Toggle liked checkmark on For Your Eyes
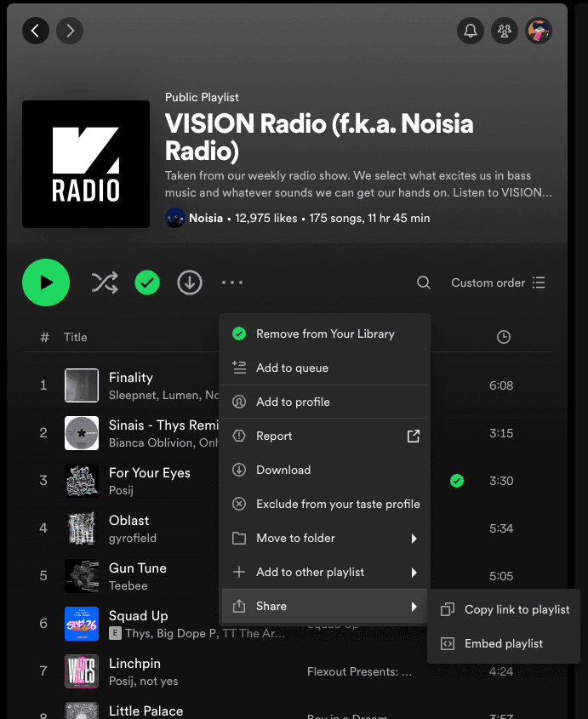588x719 pixels. pyautogui.click(x=457, y=481)
